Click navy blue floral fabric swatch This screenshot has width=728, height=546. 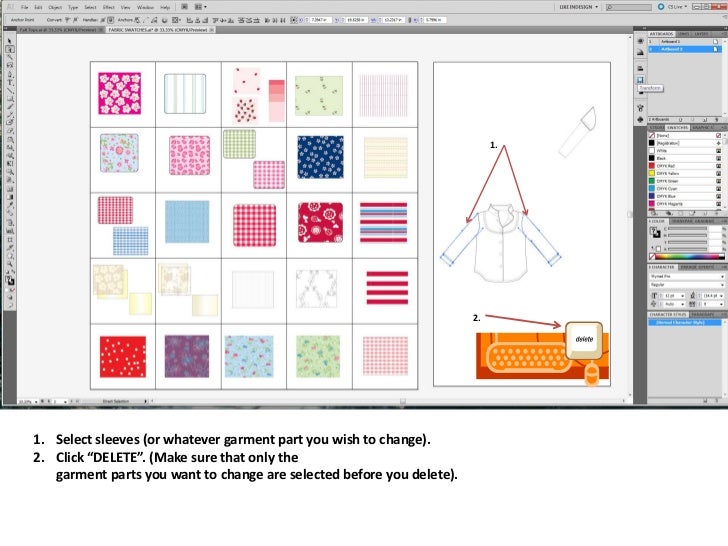click(320, 157)
